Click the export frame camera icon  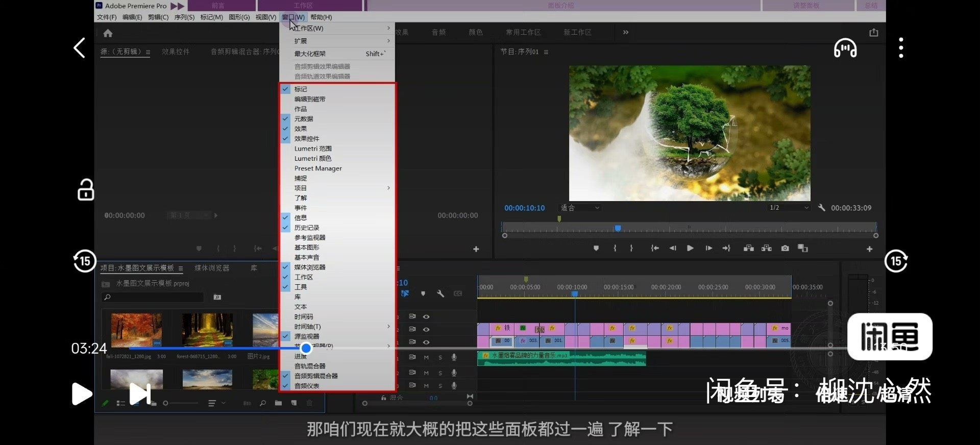(x=785, y=249)
